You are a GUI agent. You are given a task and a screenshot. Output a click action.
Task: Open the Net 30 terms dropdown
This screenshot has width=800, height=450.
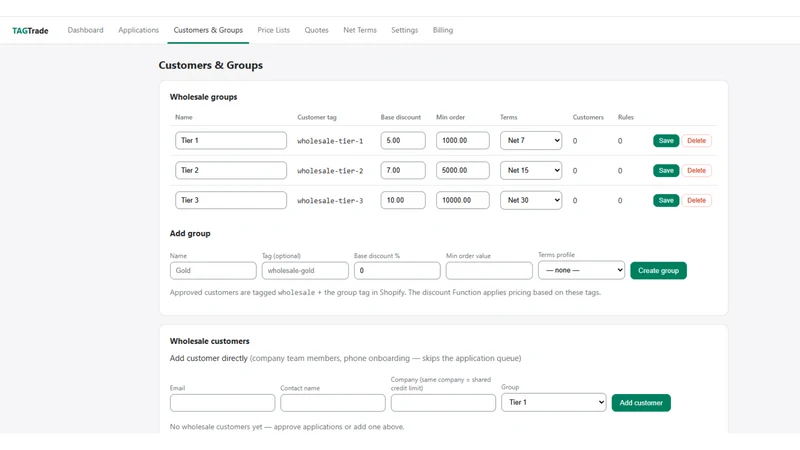[x=531, y=200]
